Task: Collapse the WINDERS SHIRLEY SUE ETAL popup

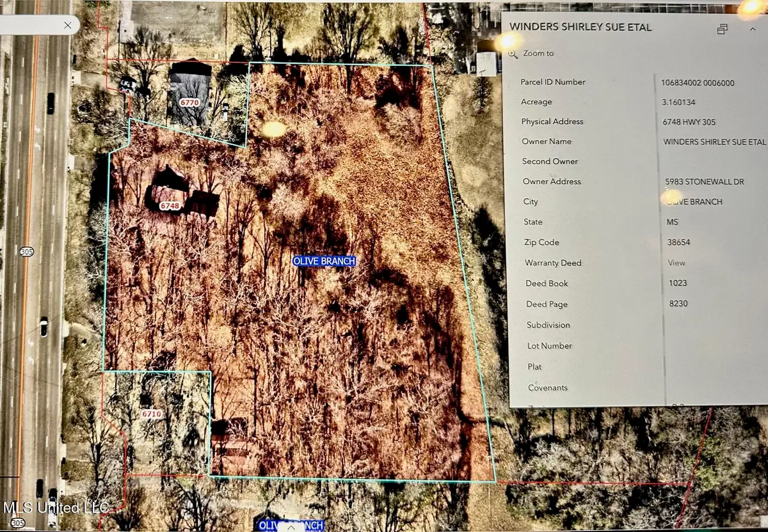Action: 753,29
